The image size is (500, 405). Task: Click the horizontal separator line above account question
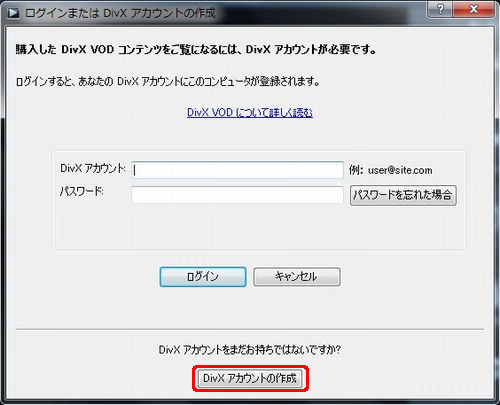point(250,329)
